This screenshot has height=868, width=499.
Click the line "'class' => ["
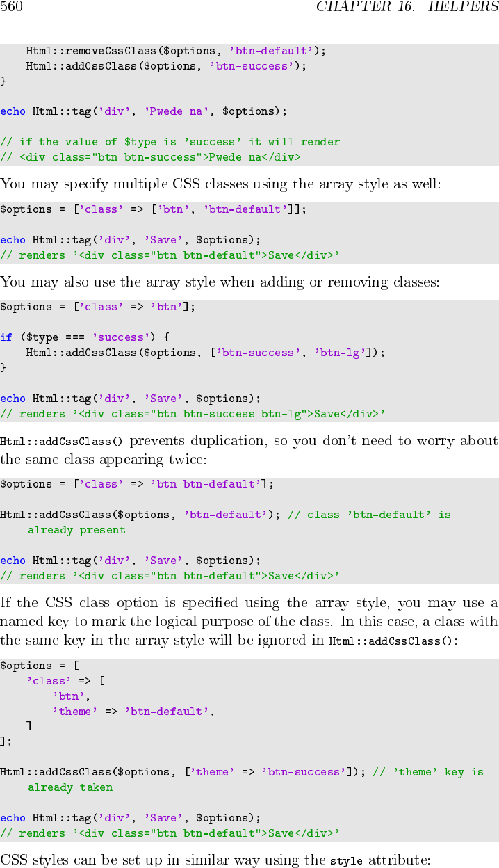(66, 681)
